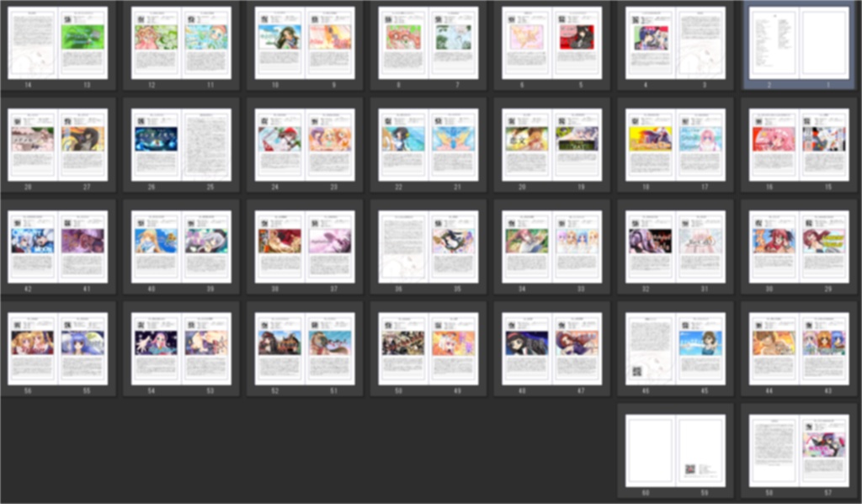Select the blank page 60 thumbnail
Screen dimensions: 862x504
(651, 451)
